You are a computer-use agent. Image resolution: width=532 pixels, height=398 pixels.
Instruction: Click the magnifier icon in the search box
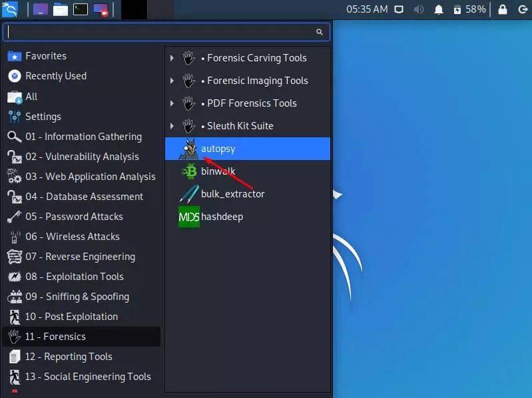tap(320, 32)
